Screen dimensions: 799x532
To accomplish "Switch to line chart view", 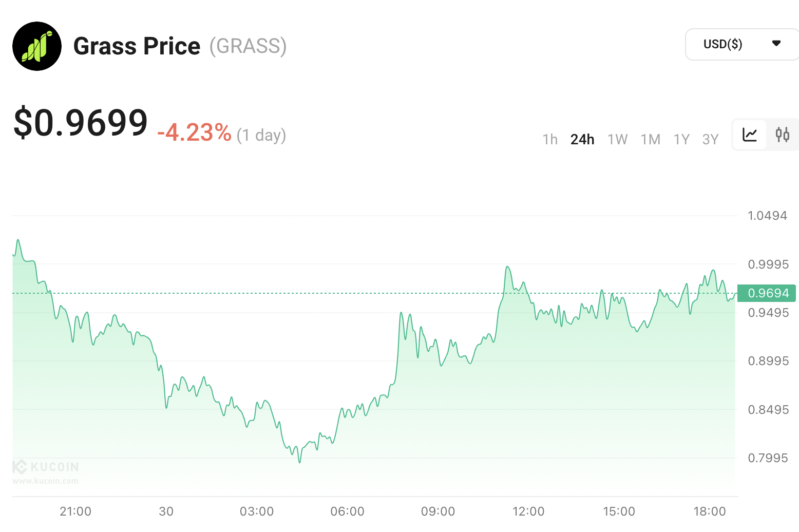I will (750, 135).
